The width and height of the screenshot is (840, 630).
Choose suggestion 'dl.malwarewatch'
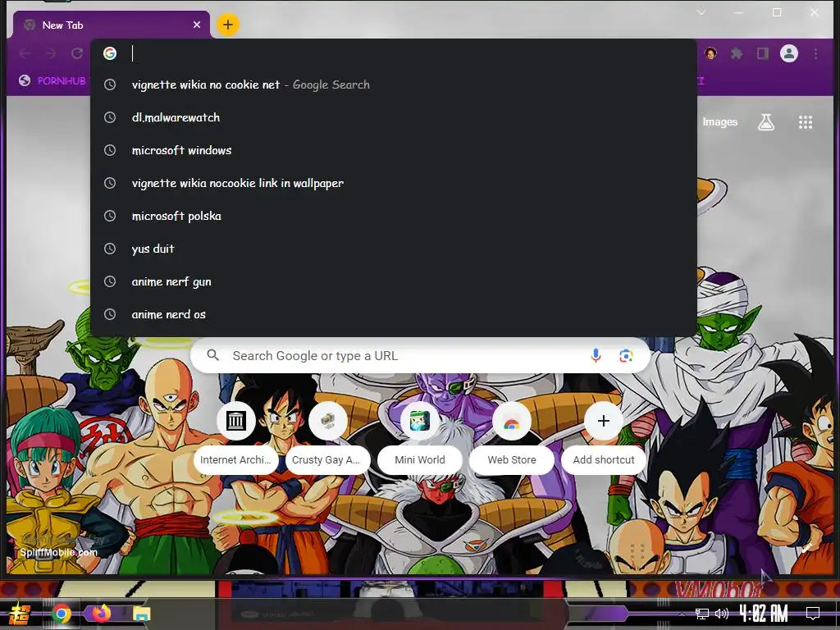coord(394,117)
